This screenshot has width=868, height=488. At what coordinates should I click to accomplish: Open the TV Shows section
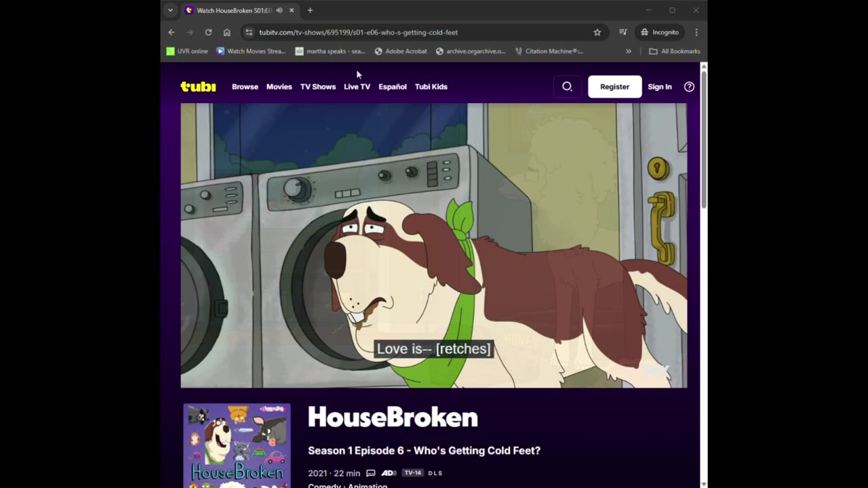[318, 87]
